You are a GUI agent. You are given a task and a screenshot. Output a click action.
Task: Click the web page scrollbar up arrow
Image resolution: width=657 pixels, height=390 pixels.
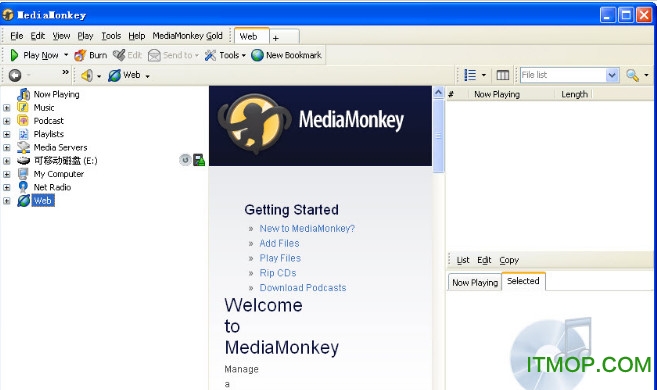[438, 93]
